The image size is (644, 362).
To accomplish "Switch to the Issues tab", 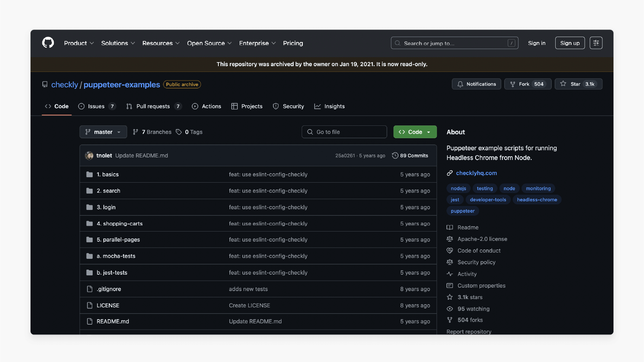I will coord(97,106).
